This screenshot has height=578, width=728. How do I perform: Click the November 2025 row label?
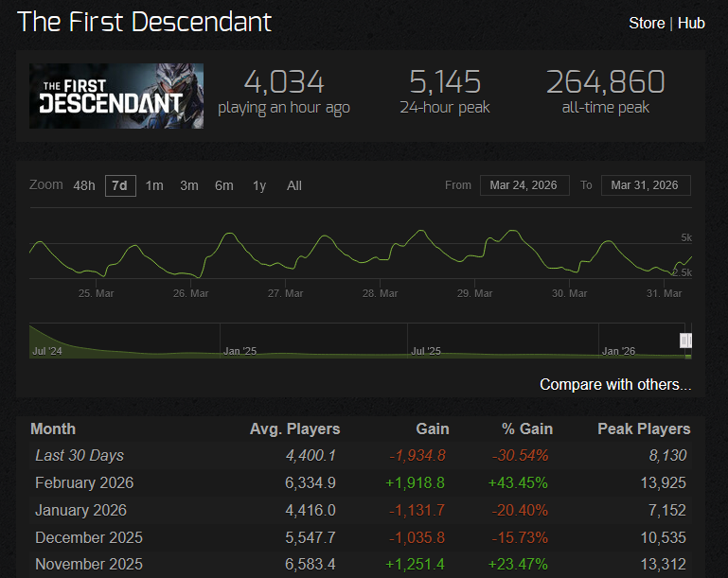(89, 564)
